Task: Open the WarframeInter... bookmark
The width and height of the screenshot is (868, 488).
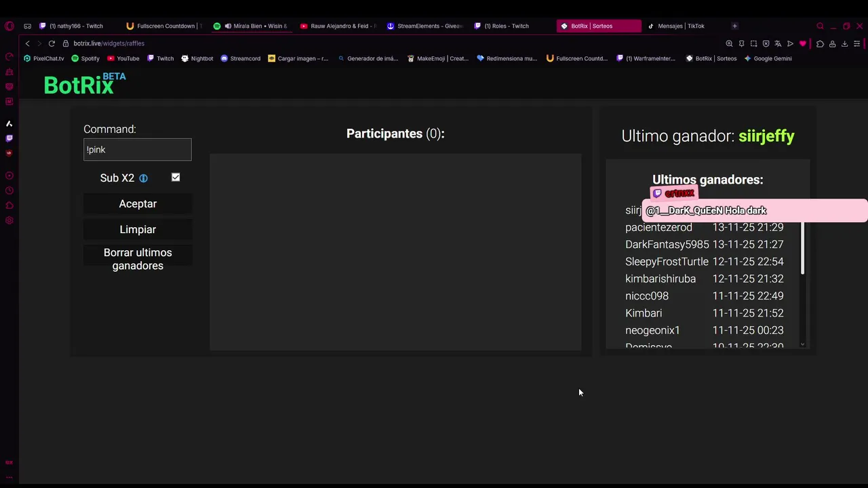Action: coord(646,58)
